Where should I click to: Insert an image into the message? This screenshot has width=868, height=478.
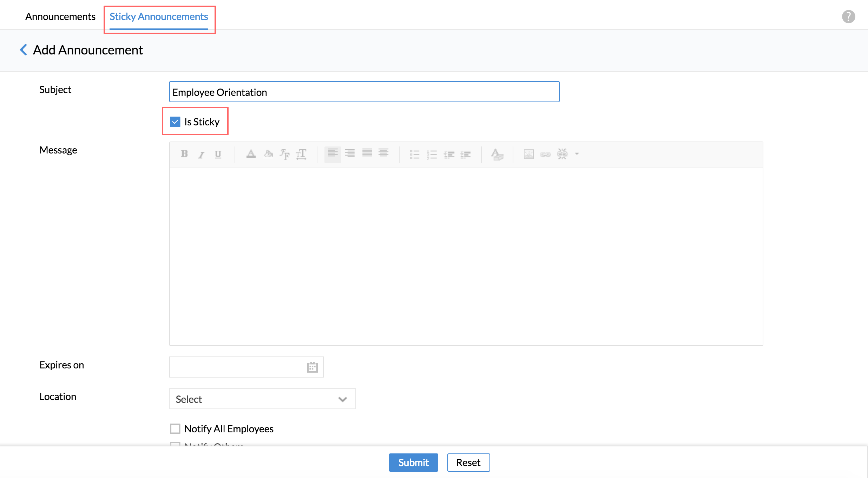[x=528, y=154]
